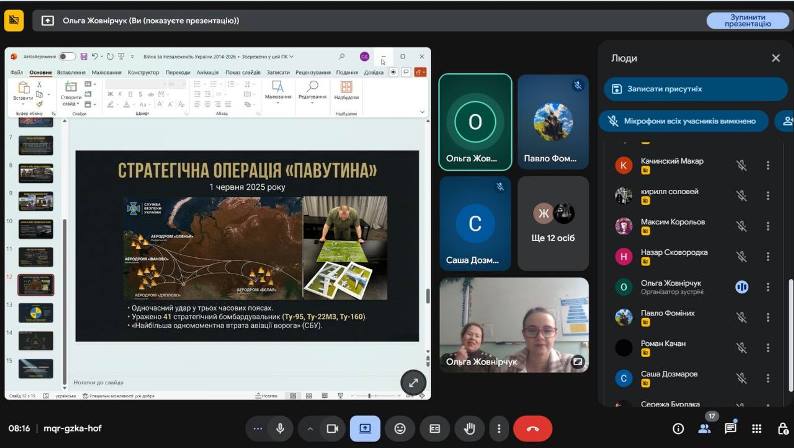Turn off the camera button
The image size is (794, 448).
(x=332, y=429)
